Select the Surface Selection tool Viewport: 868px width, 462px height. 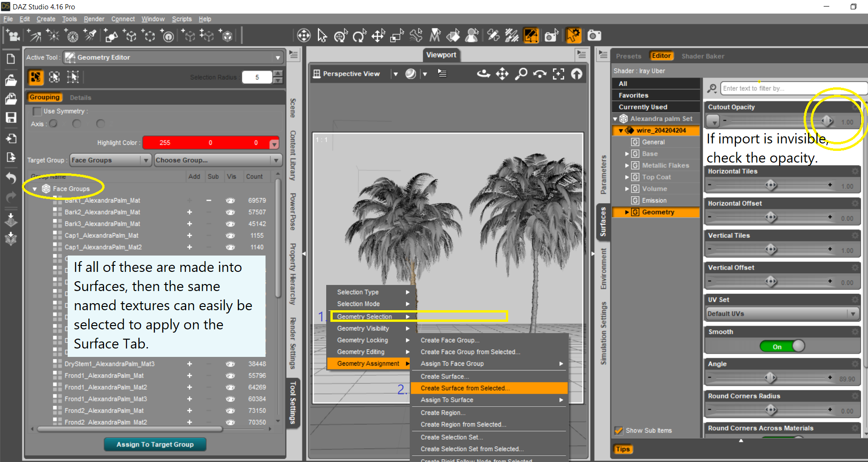pyautogui.click(x=453, y=36)
